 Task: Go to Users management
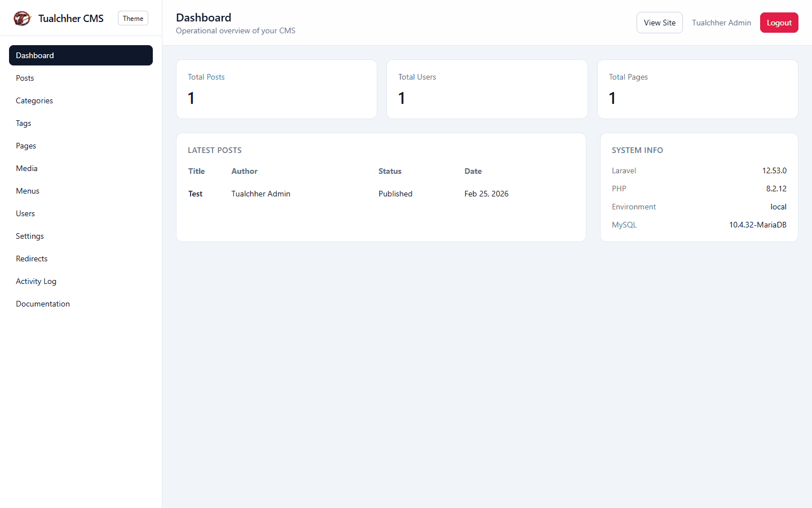point(25,213)
